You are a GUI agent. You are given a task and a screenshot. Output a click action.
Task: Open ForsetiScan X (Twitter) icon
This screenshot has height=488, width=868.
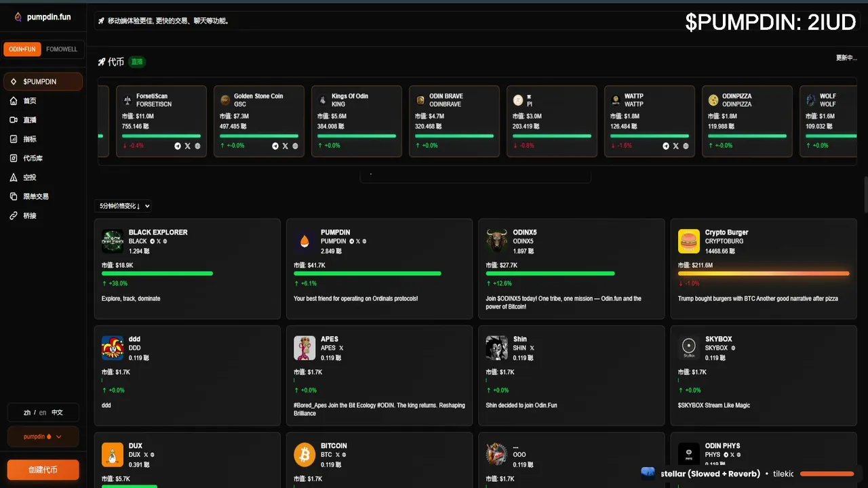(188, 146)
